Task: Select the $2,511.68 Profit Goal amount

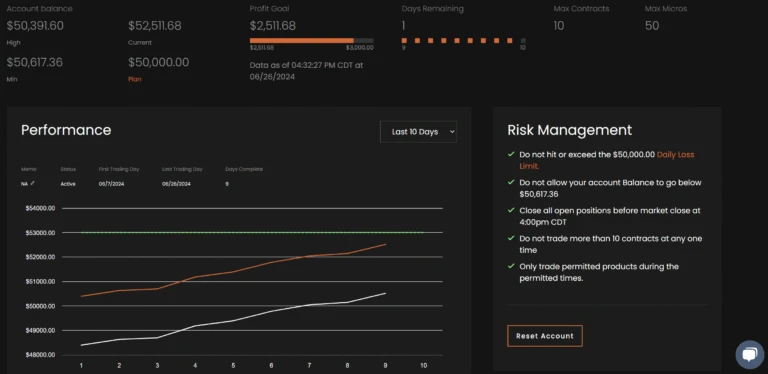Action: coord(272,25)
